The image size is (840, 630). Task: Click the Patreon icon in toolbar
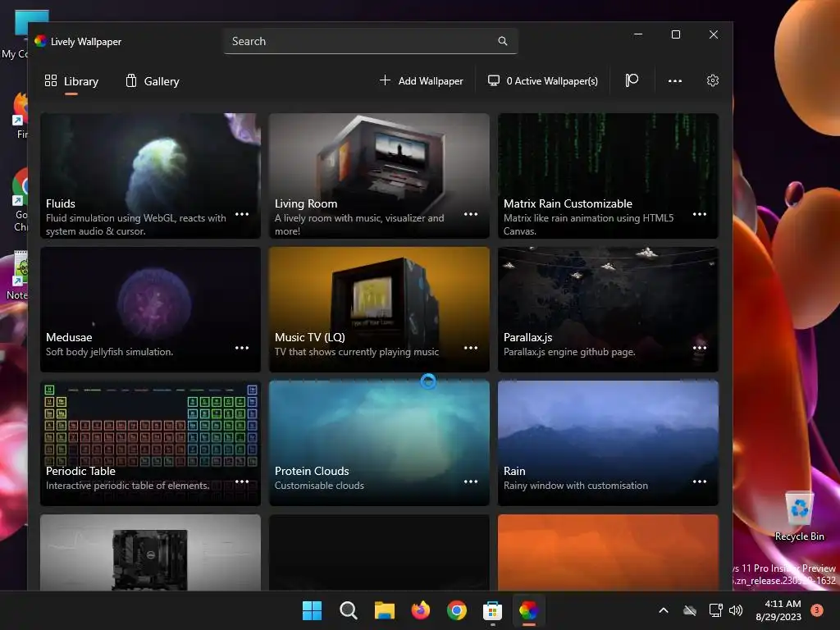[632, 80]
